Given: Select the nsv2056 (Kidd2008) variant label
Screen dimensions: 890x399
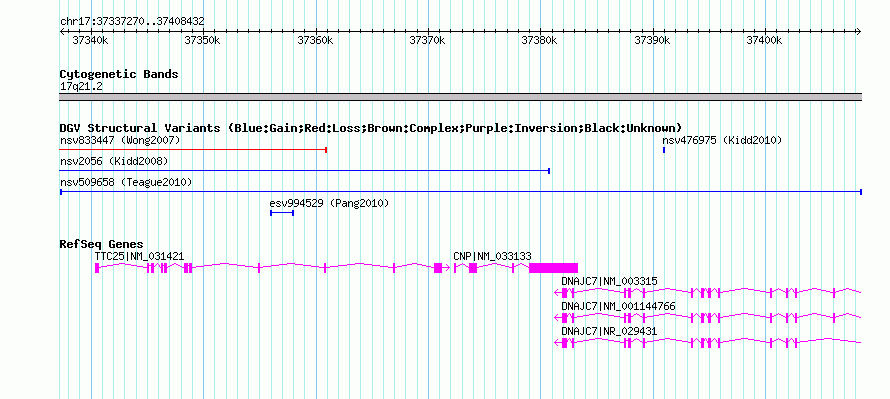Looking at the screenshot, I should pyautogui.click(x=114, y=161).
